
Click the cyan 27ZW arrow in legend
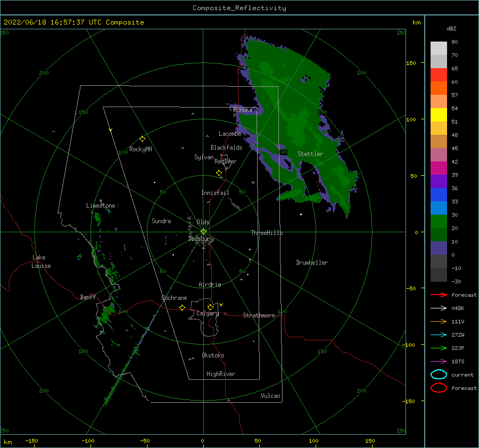[439, 335]
